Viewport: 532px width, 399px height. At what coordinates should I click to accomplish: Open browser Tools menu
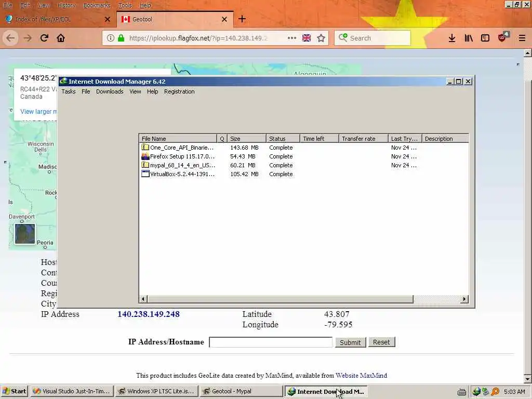tap(125, 5)
